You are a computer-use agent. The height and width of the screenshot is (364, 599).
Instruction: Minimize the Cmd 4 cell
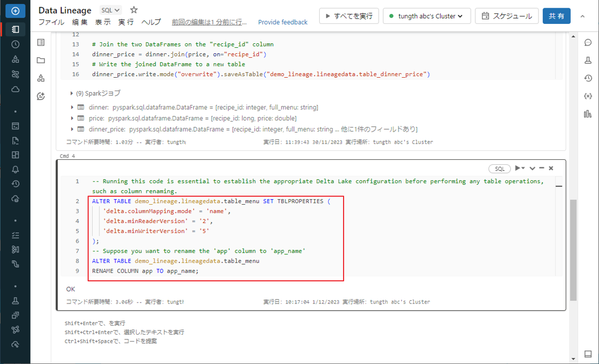[x=542, y=168]
